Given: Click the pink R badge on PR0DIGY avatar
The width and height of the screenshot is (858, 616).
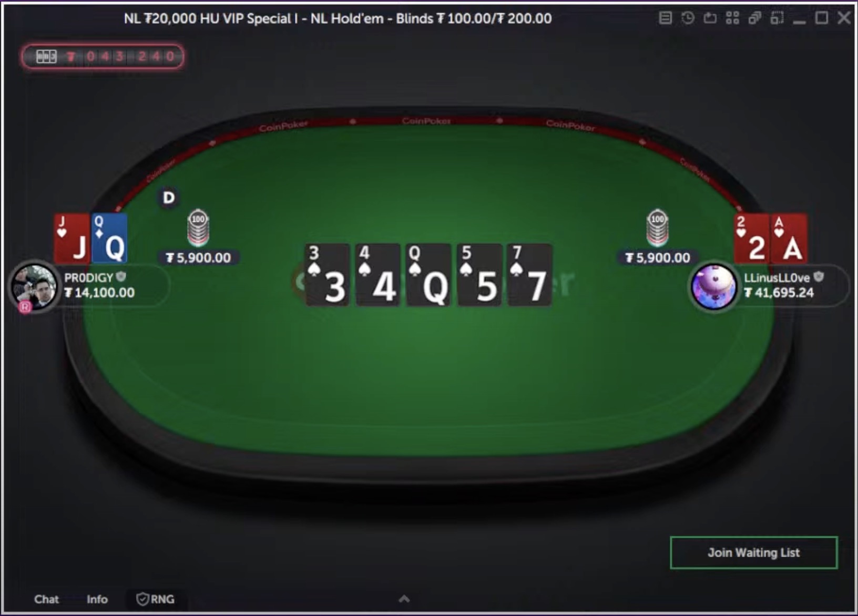Looking at the screenshot, I should pyautogui.click(x=25, y=306).
